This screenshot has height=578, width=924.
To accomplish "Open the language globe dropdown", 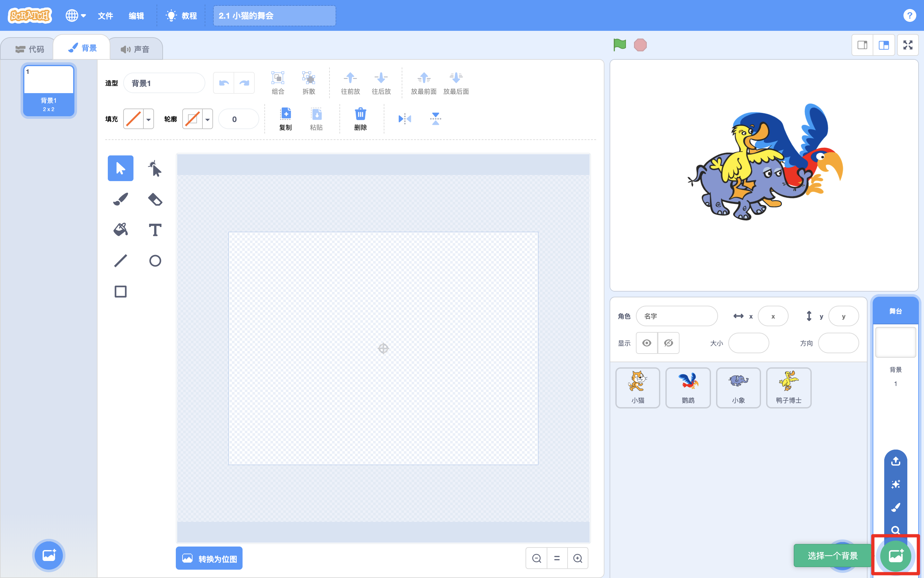I will click(x=76, y=16).
